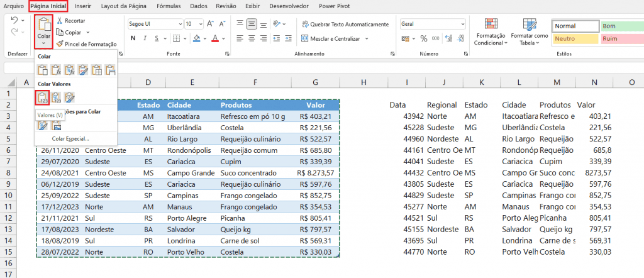This screenshot has height=278, width=644.
Task: Click Quebrar Texto Automaticamente
Action: coord(345,25)
